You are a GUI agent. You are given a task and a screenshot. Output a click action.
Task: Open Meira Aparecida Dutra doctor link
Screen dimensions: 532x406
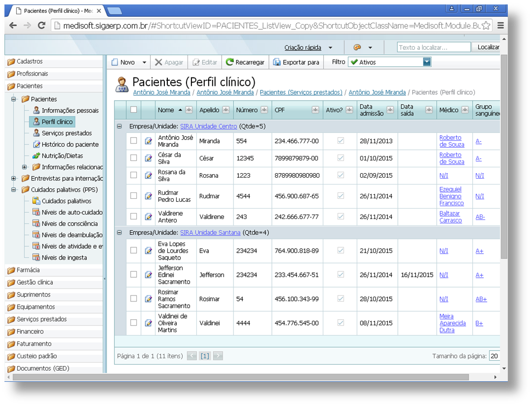coord(453,323)
